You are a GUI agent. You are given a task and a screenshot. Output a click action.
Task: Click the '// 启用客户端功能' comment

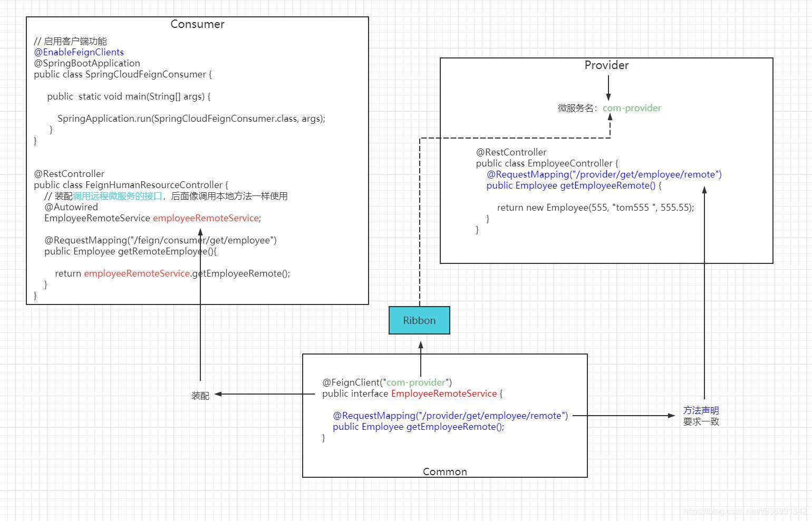(70, 41)
